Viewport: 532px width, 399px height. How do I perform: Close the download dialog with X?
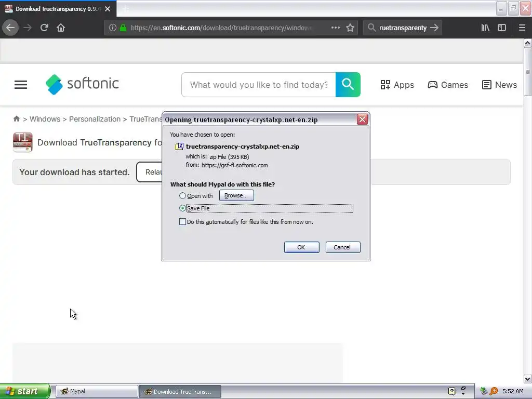click(362, 119)
